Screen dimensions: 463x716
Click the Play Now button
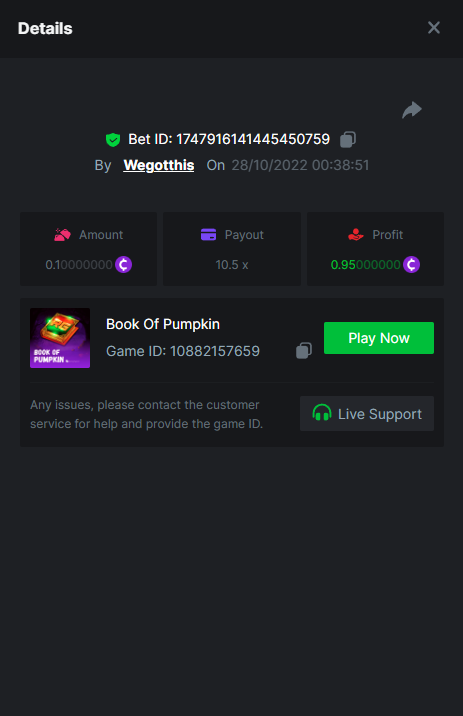coord(379,338)
